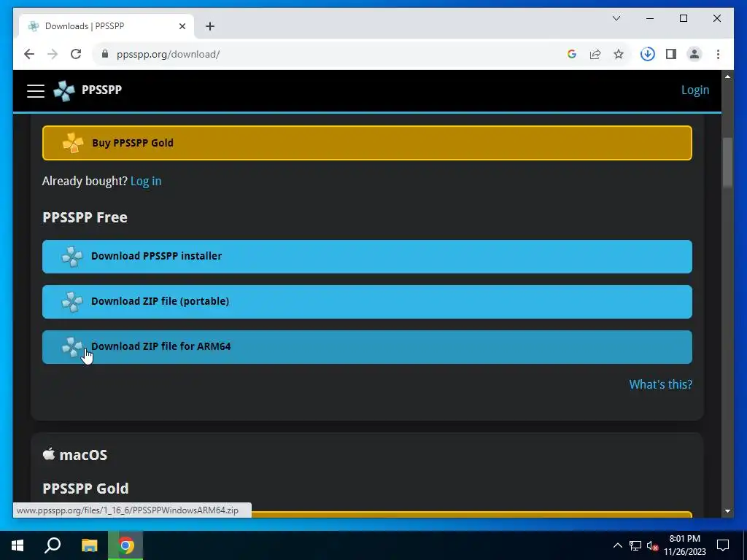Click the Login link in the header
This screenshot has width=747, height=560.
tap(695, 90)
